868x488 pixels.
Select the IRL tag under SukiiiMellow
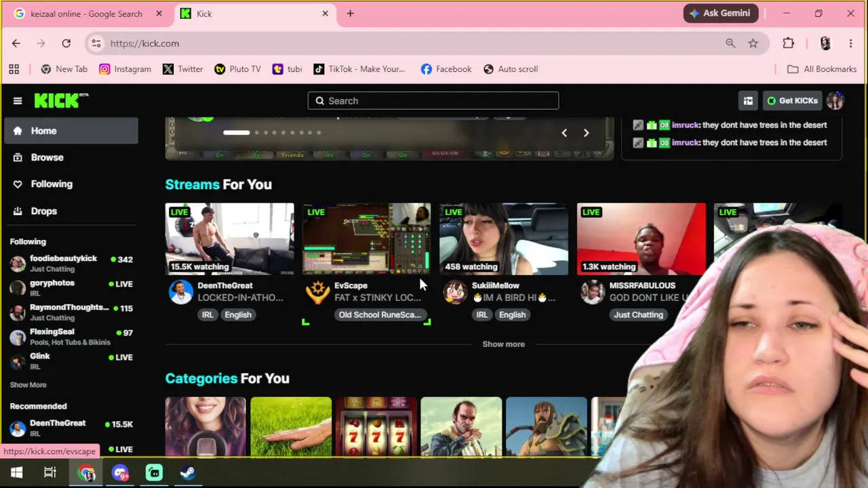[482, 314]
